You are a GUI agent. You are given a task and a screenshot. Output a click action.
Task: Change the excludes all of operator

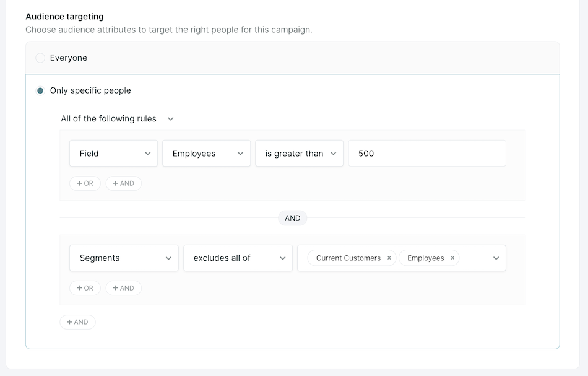(238, 258)
